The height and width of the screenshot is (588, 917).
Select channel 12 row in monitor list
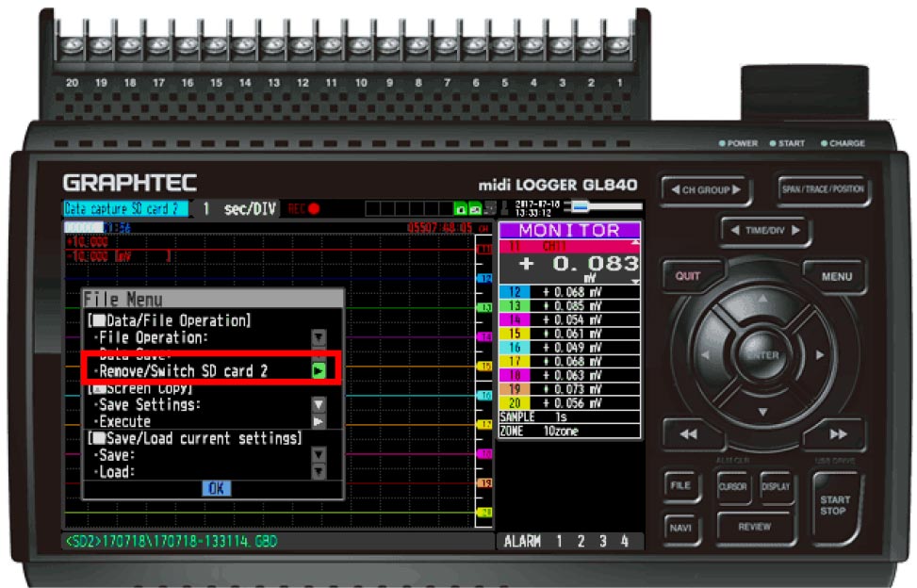coord(569,292)
